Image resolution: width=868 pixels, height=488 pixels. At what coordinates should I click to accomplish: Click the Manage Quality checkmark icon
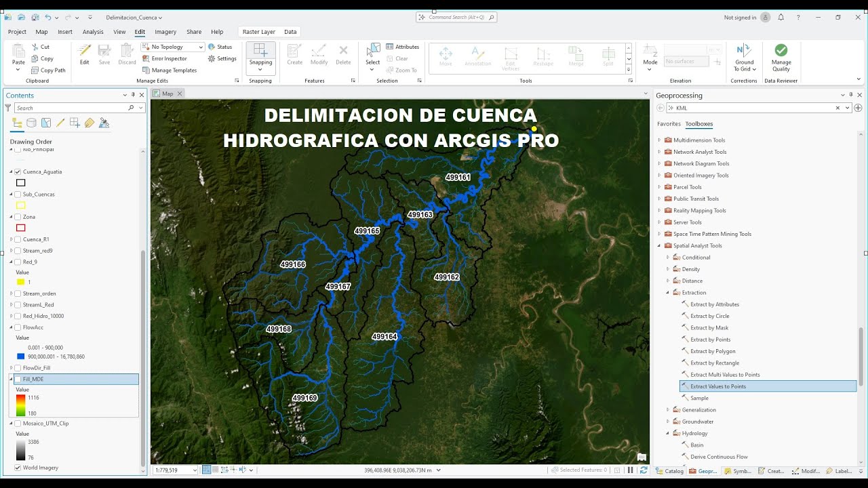pos(781,50)
